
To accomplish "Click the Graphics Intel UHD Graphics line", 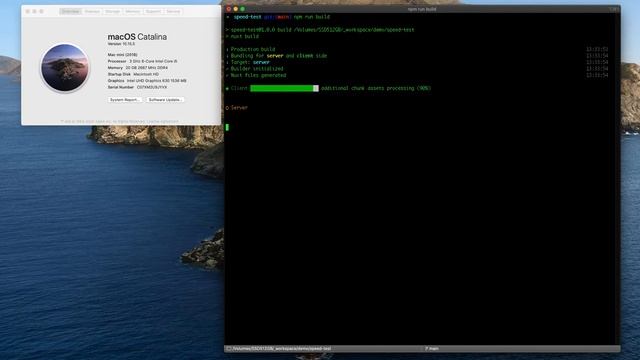I will [x=147, y=80].
